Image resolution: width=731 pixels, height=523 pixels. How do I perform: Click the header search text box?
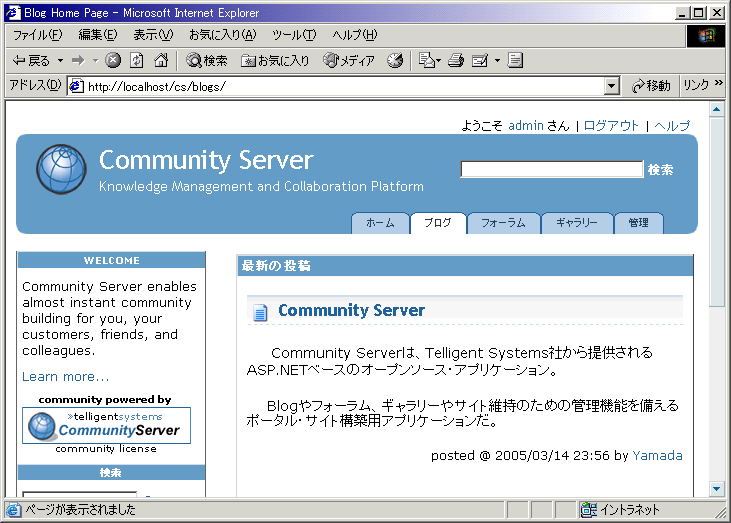(552, 169)
